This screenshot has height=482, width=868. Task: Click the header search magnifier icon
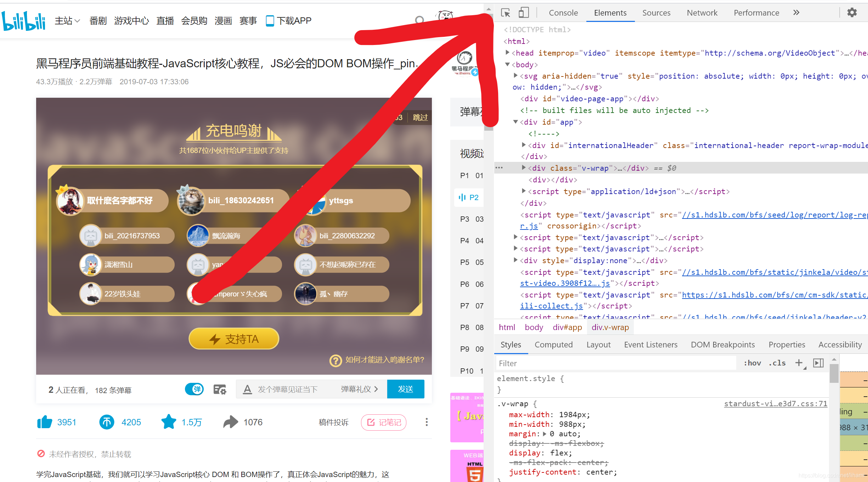click(419, 21)
